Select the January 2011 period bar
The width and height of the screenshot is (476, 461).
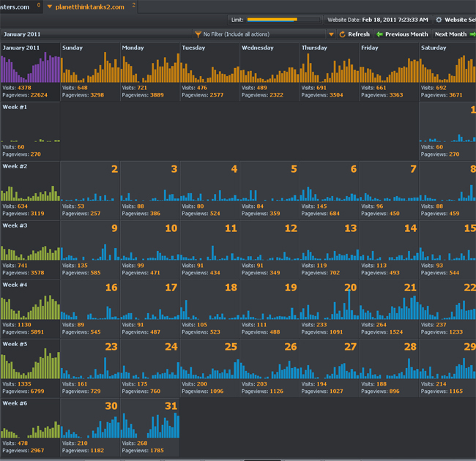pyautogui.click(x=96, y=34)
